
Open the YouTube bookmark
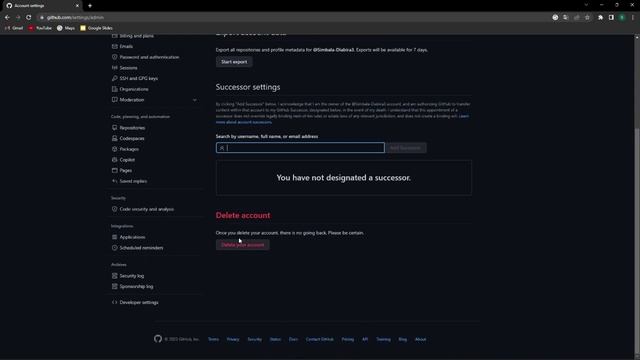(x=40, y=28)
